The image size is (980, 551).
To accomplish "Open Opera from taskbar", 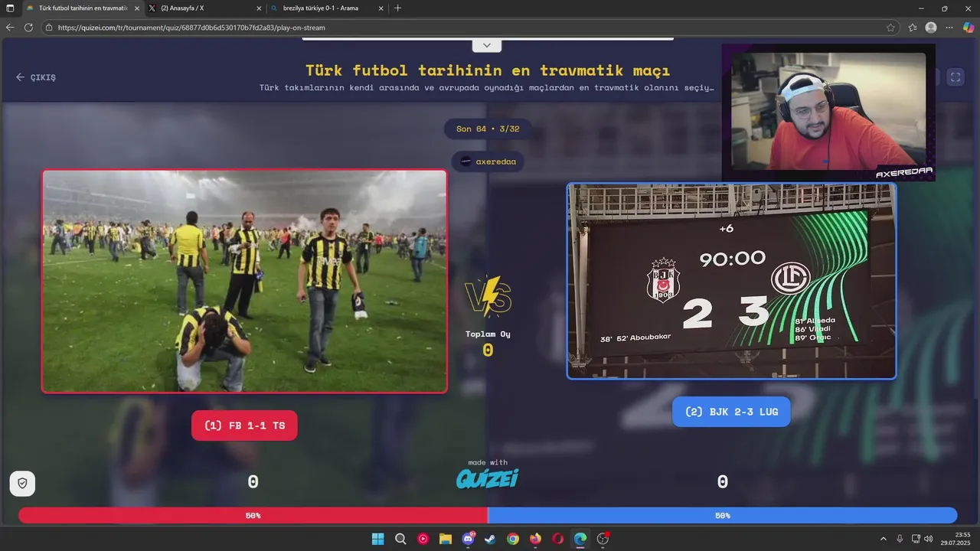I will click(x=558, y=539).
